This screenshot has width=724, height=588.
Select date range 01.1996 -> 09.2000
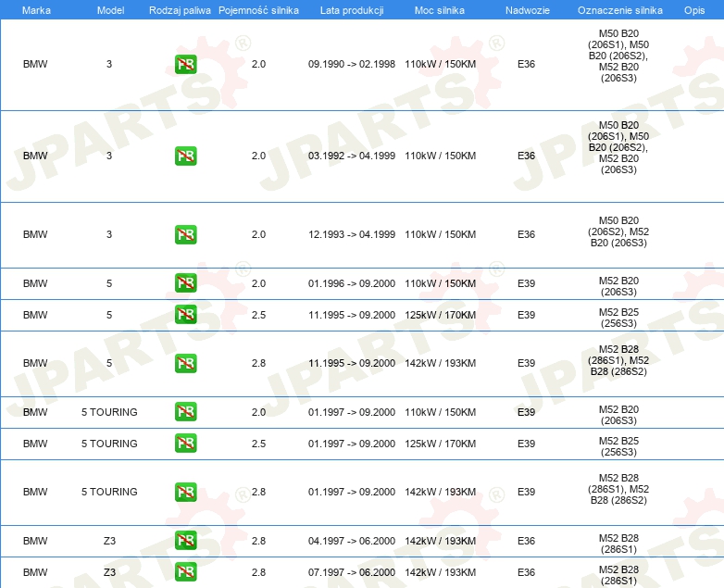coord(352,283)
